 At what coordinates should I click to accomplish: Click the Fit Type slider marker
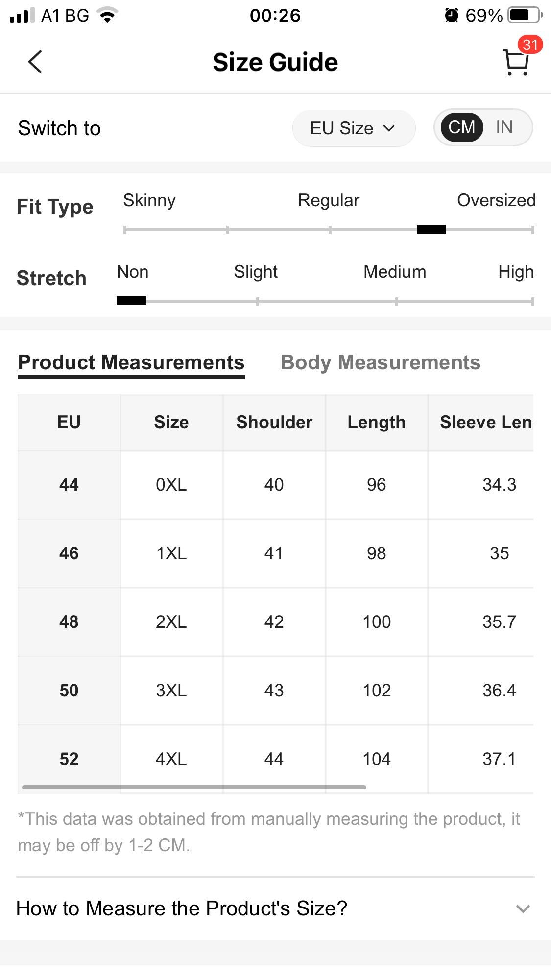click(x=431, y=230)
